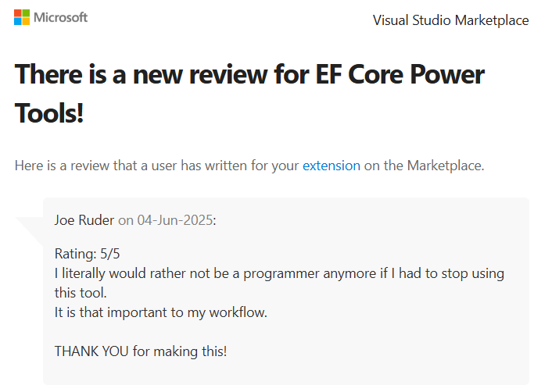This screenshot has width=534, height=392.
Task: Click 'THANK YOU for making this!' text
Action: (x=141, y=351)
